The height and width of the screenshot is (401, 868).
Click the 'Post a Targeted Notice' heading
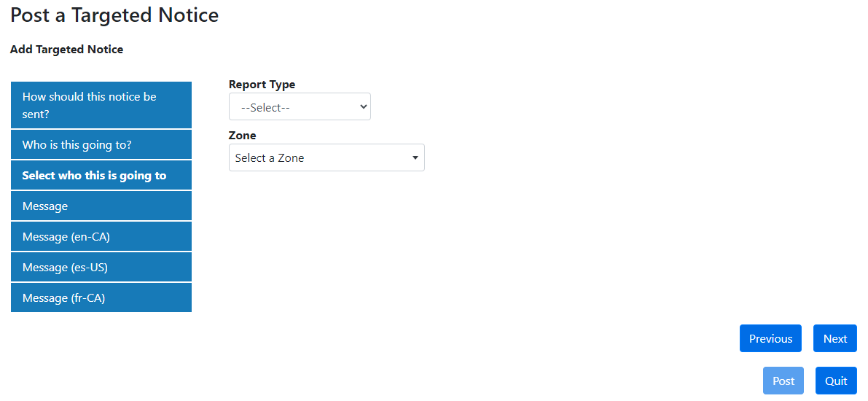114,15
